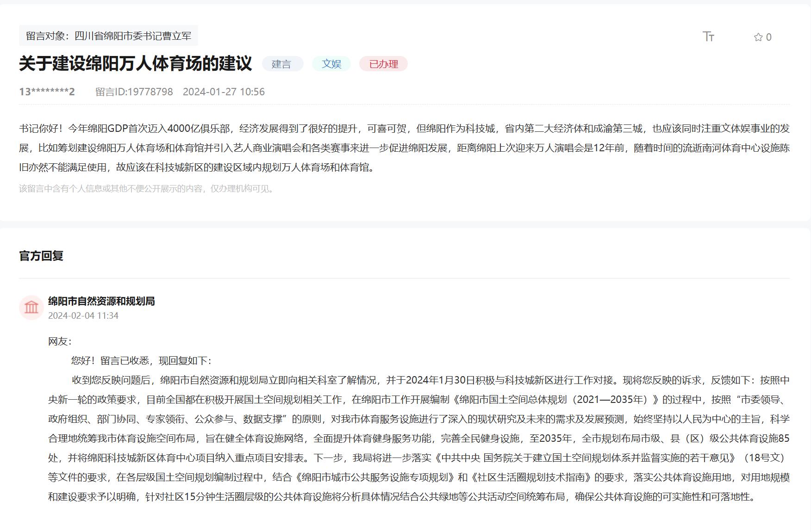Click the title 关于建设绵阳万人体育场的建议
Screen dimensions: 811x532
136,63
